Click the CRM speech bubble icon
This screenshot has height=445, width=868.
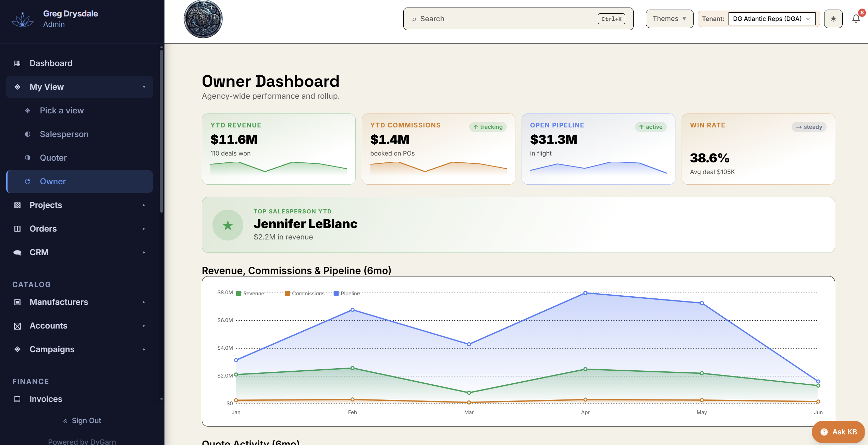coord(17,252)
